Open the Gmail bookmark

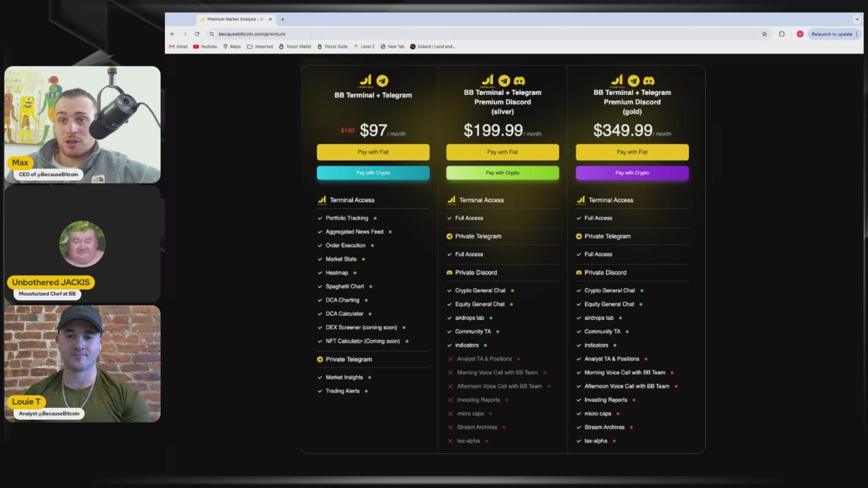[x=178, y=47]
